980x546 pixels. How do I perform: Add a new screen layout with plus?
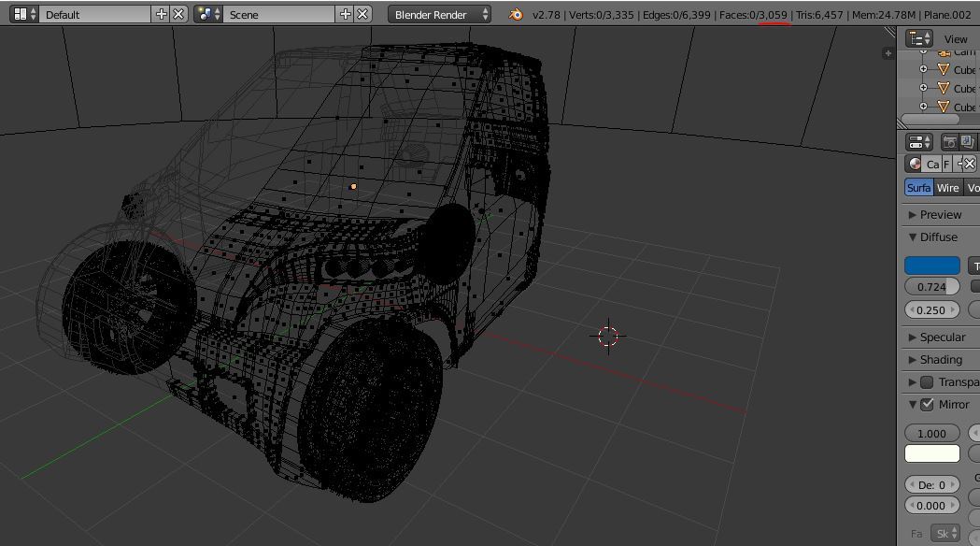[x=162, y=14]
